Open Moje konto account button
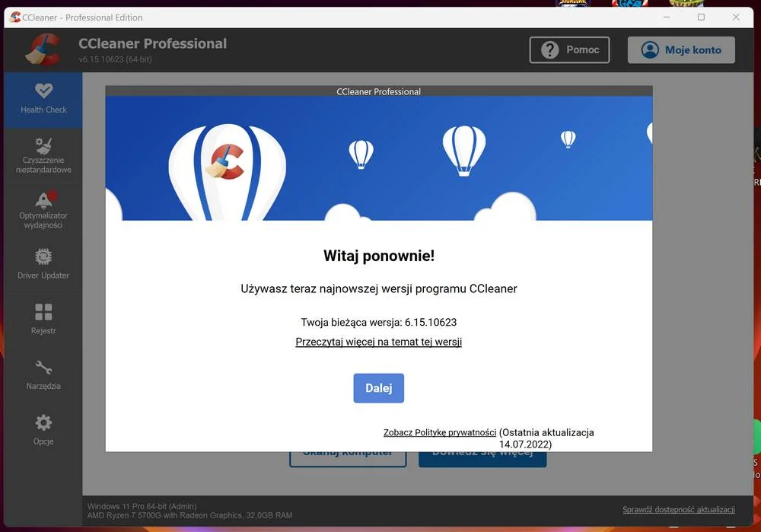This screenshot has height=532, width=761. pos(681,50)
